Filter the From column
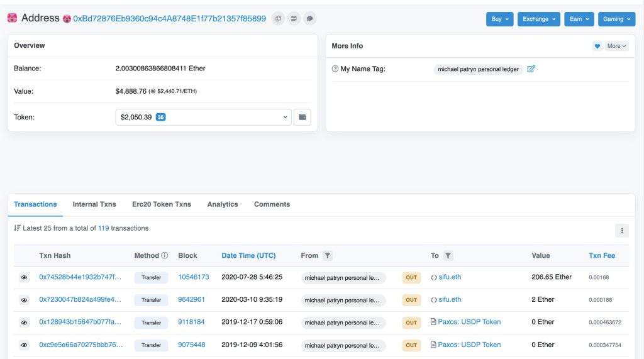The height and width of the screenshot is (359, 644). 327,255
